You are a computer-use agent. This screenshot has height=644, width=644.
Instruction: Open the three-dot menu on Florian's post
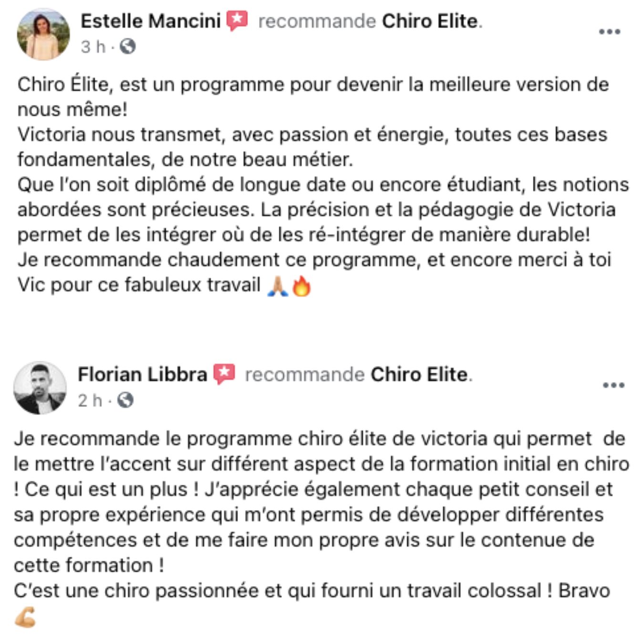coord(613,385)
